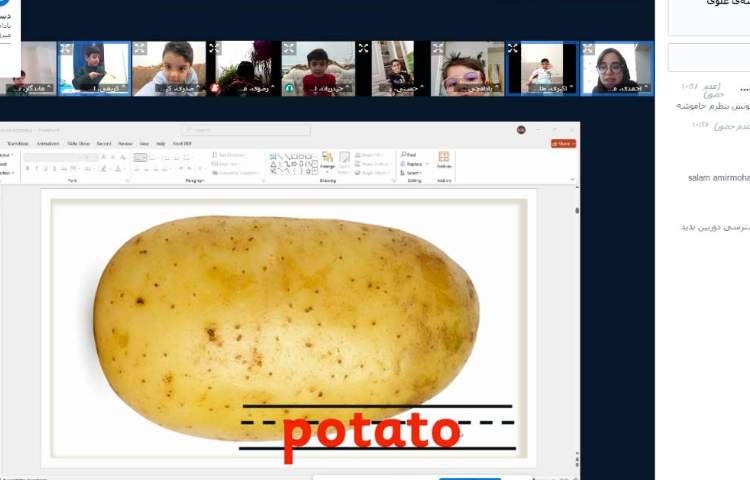Click the slide pane vertical scrollbar thumb
The image size is (750, 480).
click(x=577, y=210)
